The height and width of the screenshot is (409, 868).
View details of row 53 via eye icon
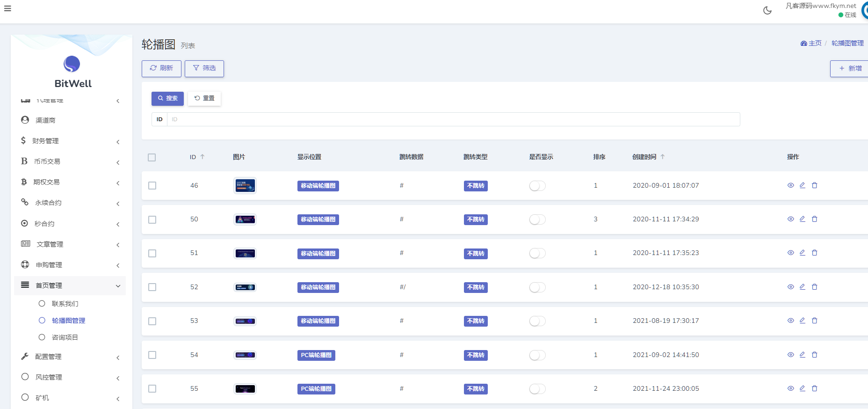coord(790,321)
